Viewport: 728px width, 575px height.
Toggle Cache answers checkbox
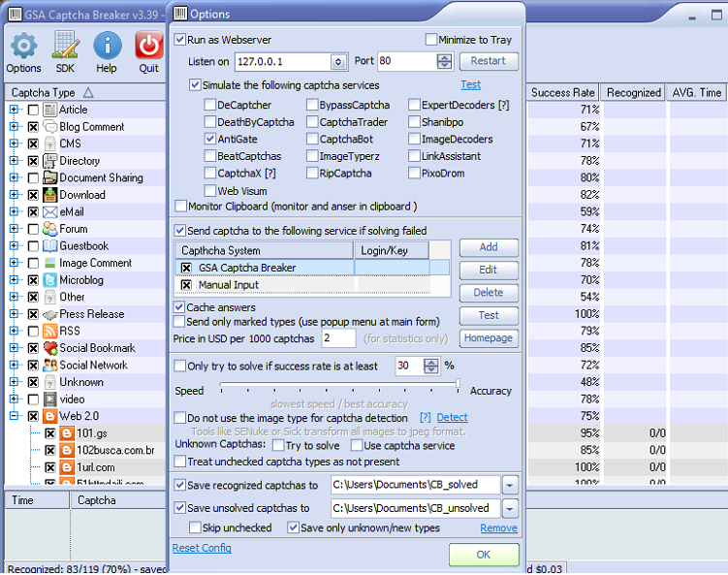178,307
